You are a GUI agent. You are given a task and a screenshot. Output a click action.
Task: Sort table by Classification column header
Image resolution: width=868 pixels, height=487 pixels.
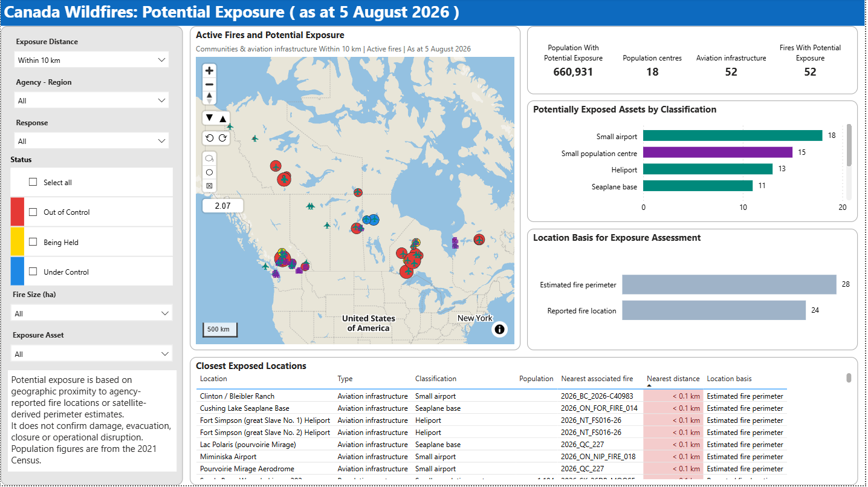tap(436, 379)
